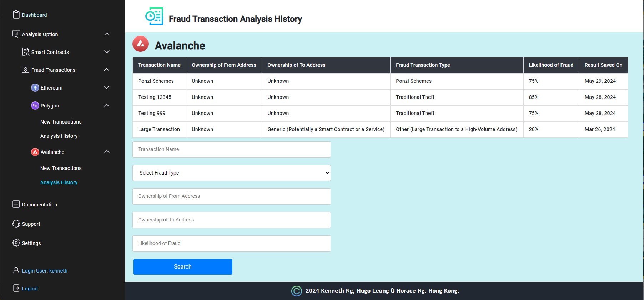Focus the Ownership of From Address field
644x300 pixels.
232,196
